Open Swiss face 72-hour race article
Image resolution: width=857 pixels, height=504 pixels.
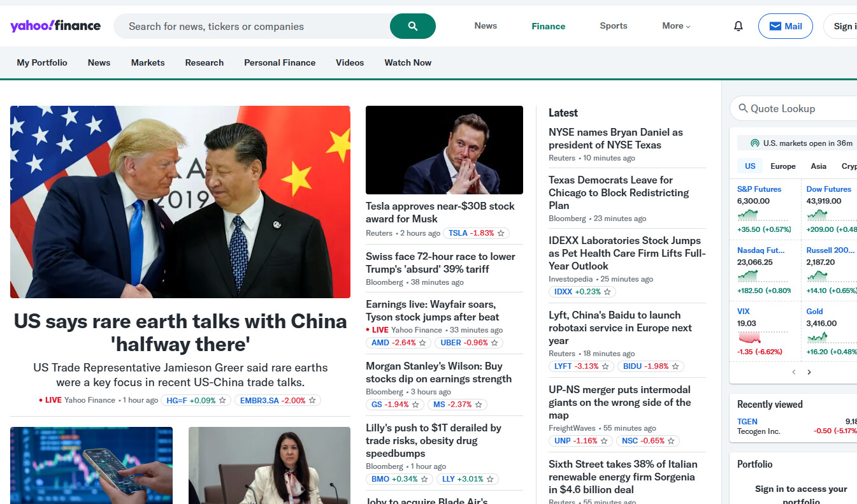[440, 263]
